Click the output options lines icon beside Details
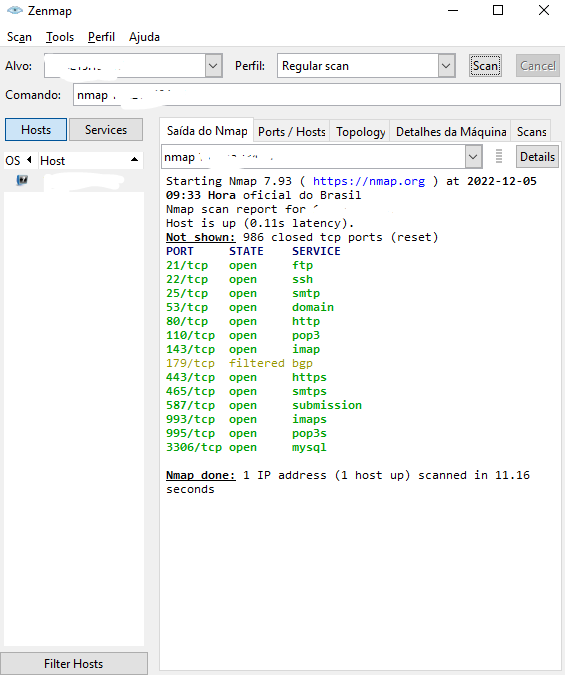 coord(499,156)
